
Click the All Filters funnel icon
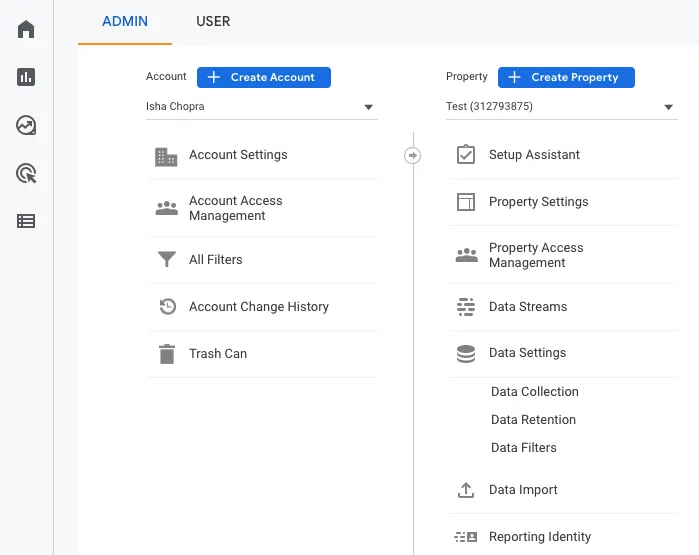(x=167, y=259)
